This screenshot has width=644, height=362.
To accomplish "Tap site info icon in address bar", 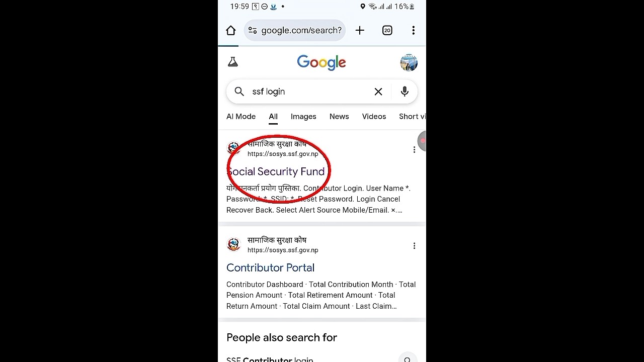I will (x=253, y=31).
